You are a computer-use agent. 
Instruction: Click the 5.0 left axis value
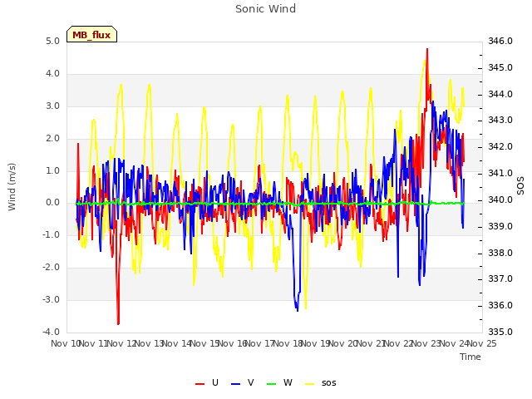pos(52,42)
